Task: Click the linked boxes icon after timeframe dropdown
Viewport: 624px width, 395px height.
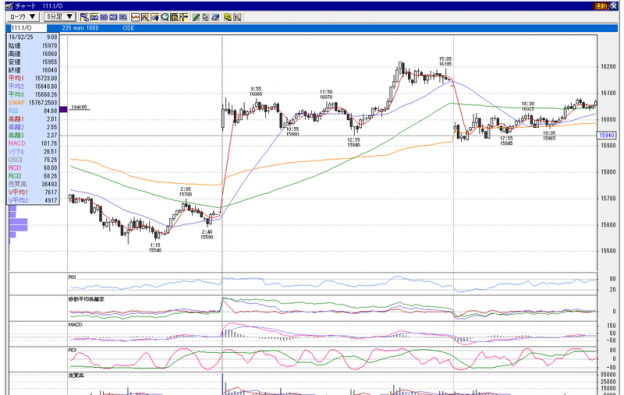Action: pyautogui.click(x=84, y=17)
